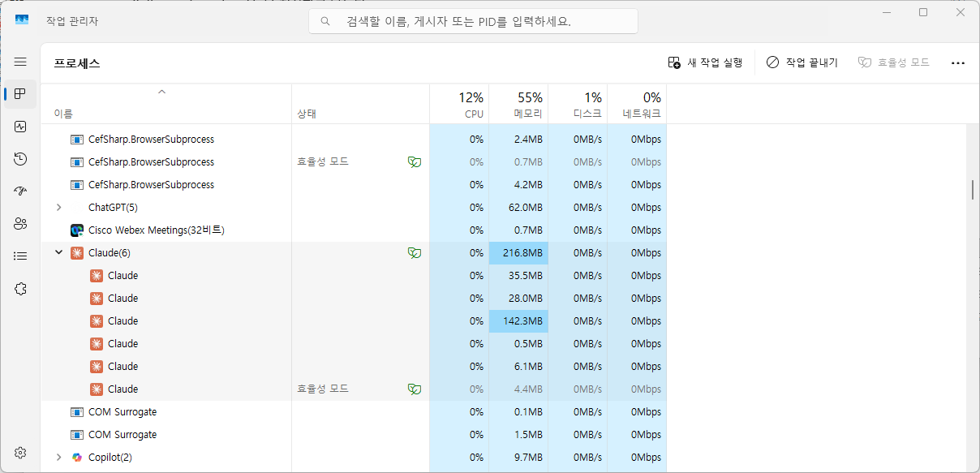The width and height of the screenshot is (980, 473).
Task: Click the 새 작업 실행 button
Action: click(x=705, y=62)
